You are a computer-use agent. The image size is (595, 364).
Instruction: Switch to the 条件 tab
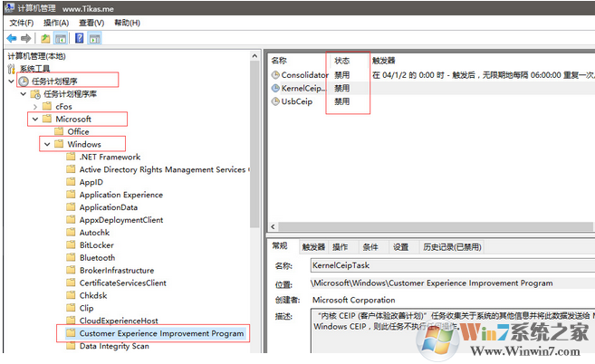pos(370,247)
